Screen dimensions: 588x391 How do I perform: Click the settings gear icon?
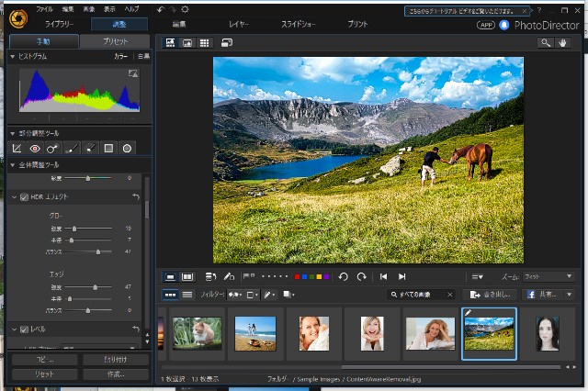click(x=185, y=8)
